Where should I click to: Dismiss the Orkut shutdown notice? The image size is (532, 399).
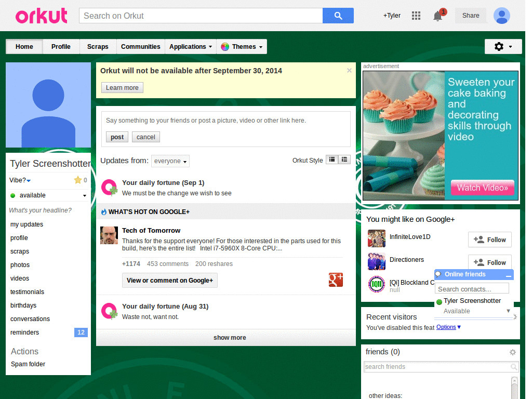pyautogui.click(x=349, y=71)
